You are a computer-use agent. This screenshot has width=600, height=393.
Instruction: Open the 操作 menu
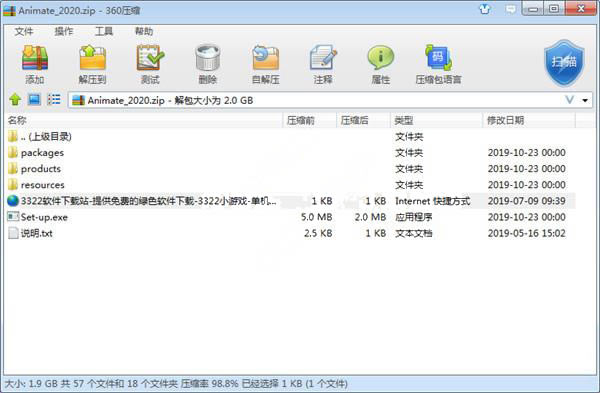[x=64, y=31]
